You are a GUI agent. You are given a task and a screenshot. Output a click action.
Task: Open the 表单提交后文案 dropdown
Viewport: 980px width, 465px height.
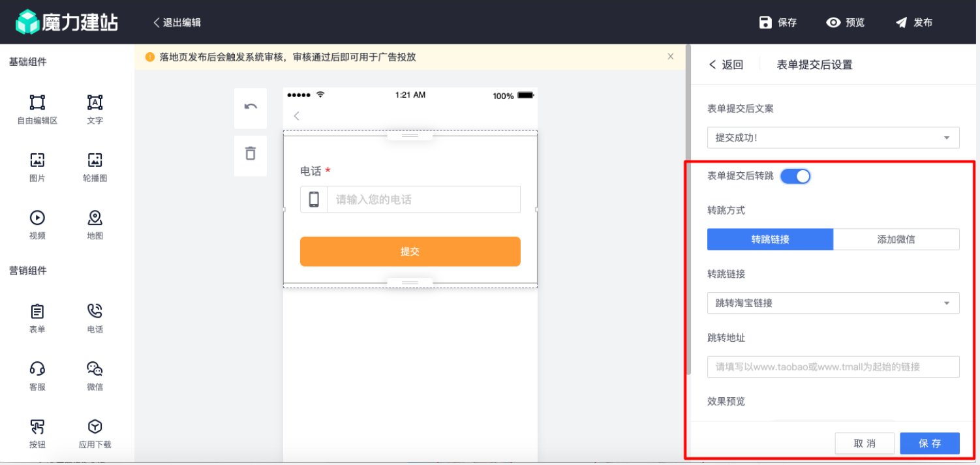tap(833, 138)
